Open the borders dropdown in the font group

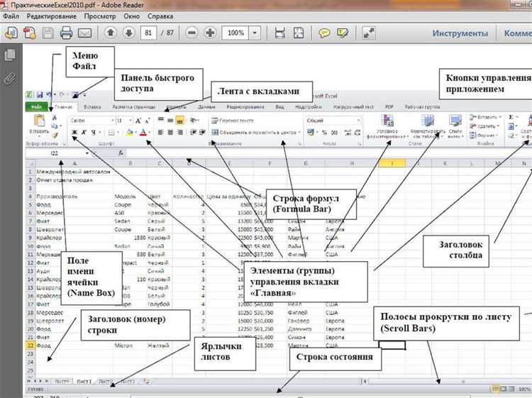coord(118,133)
